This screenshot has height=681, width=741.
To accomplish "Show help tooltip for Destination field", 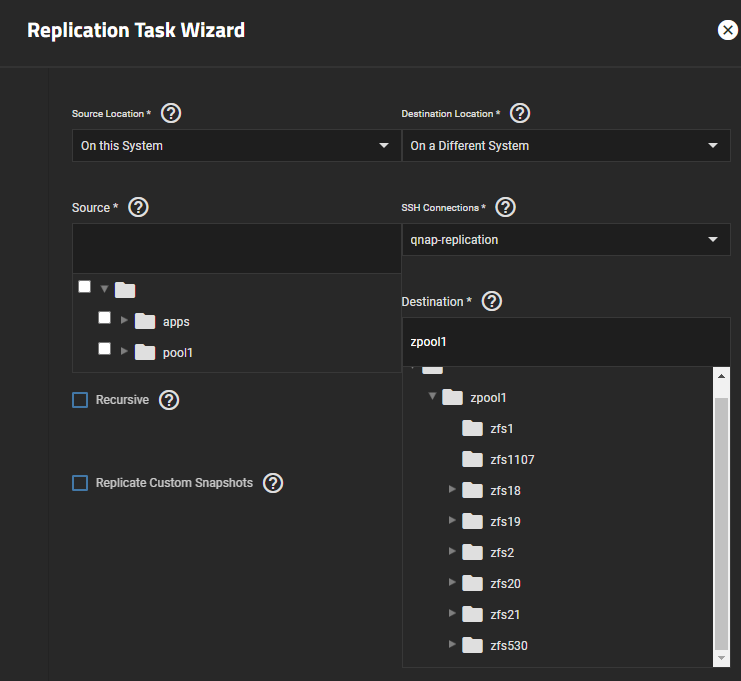I will [x=492, y=302].
